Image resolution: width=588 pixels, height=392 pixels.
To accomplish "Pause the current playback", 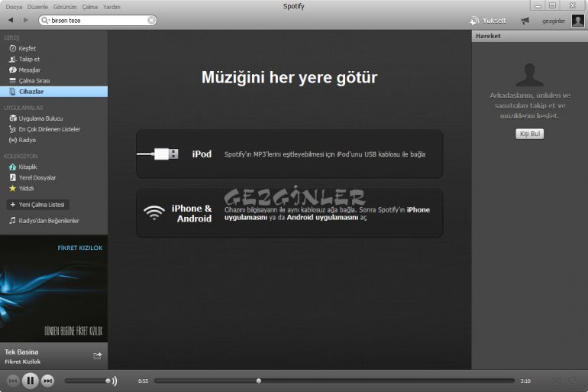I will [x=30, y=381].
